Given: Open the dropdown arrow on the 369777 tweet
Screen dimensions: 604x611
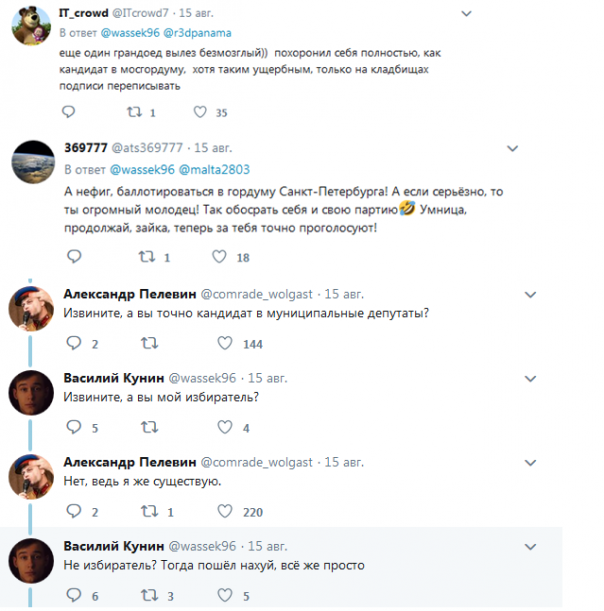Looking at the screenshot, I should [514, 146].
